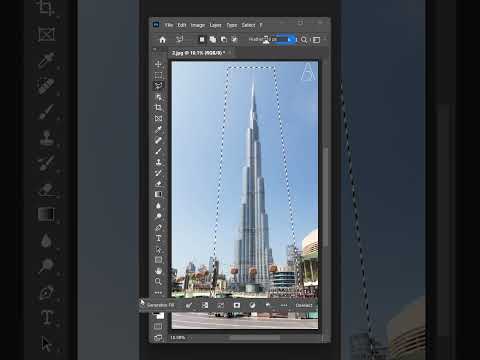This screenshot has height=360, width=480.
Task: Open the foreground/background color swatches
Action: point(159,315)
